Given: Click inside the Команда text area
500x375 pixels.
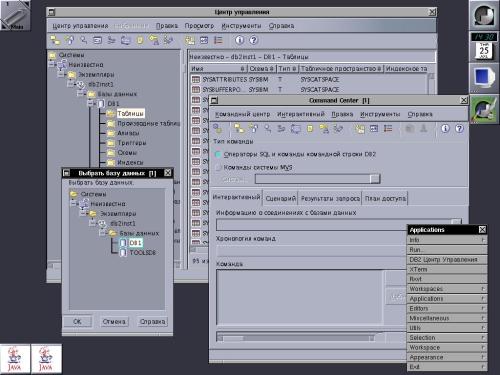Looking at the screenshot, I should point(300,297).
